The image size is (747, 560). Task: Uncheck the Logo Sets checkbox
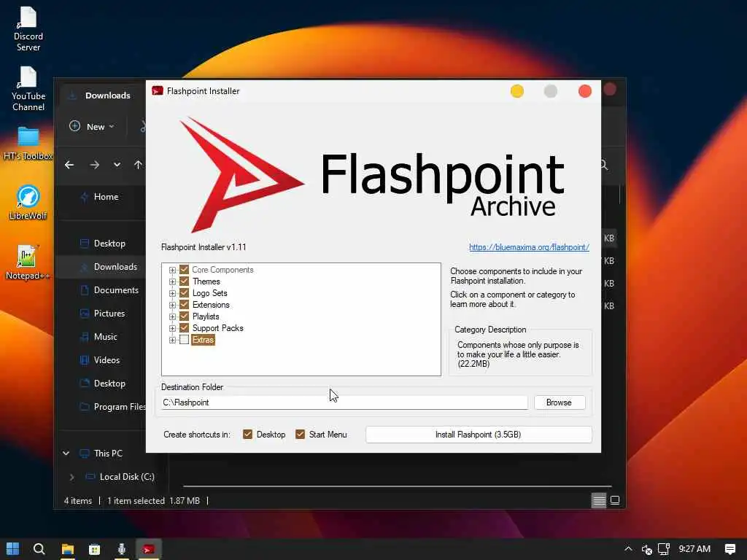pyautogui.click(x=185, y=293)
